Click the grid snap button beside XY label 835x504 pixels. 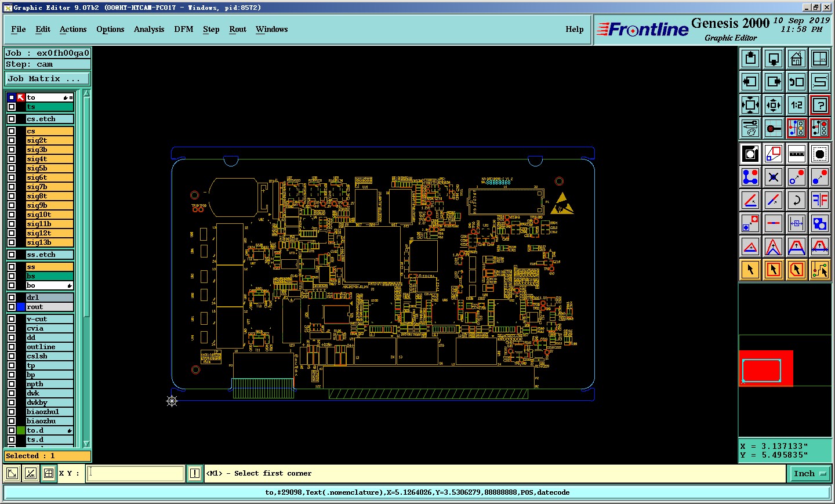click(x=49, y=474)
